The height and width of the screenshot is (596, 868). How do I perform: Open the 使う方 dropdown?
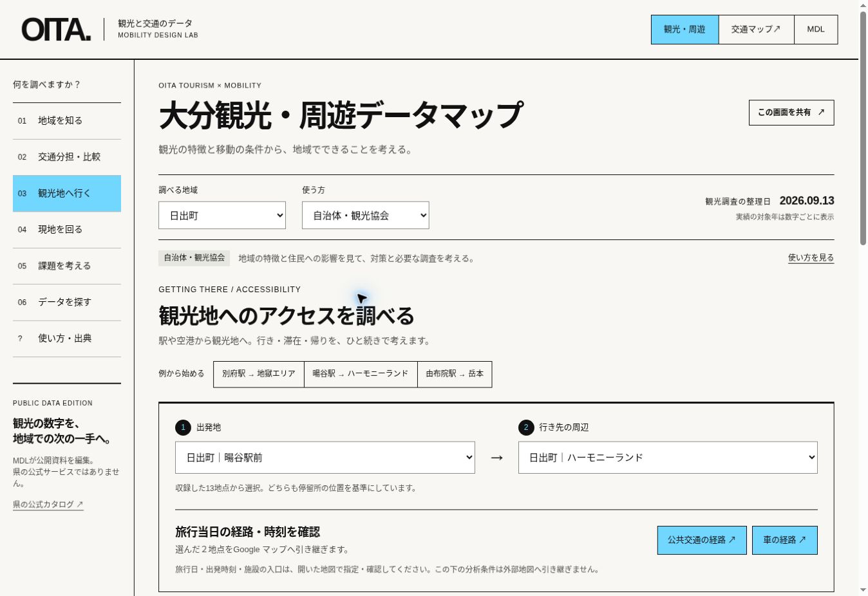point(366,216)
